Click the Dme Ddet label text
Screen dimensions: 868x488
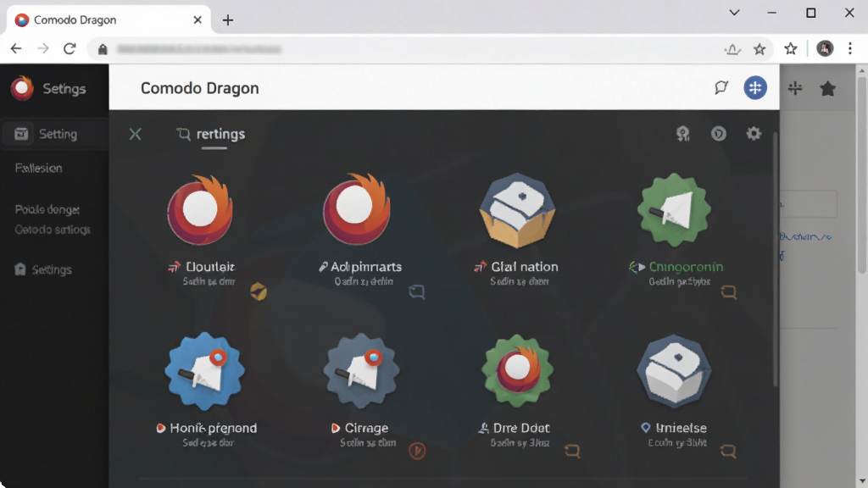point(521,428)
